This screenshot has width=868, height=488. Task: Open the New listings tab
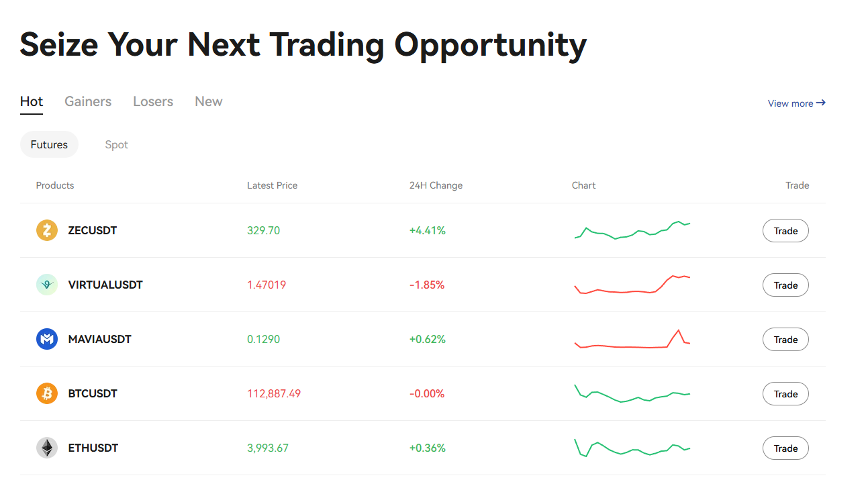pos(208,101)
